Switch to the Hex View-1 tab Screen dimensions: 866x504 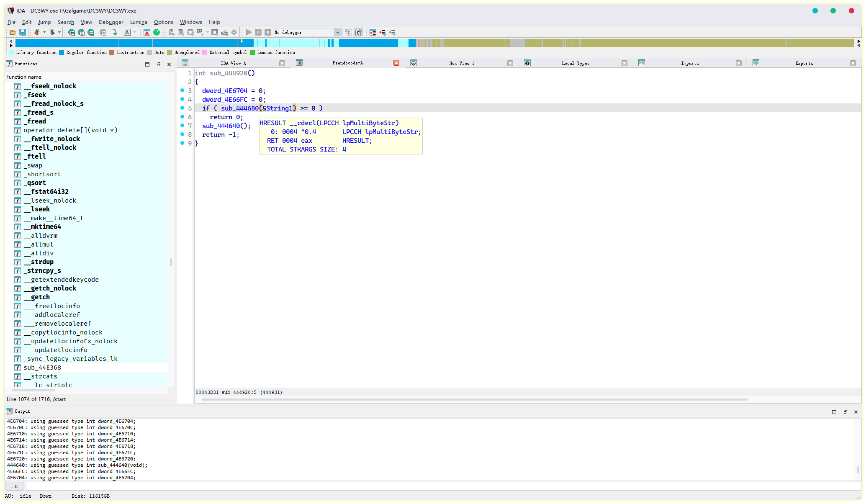pyautogui.click(x=461, y=63)
